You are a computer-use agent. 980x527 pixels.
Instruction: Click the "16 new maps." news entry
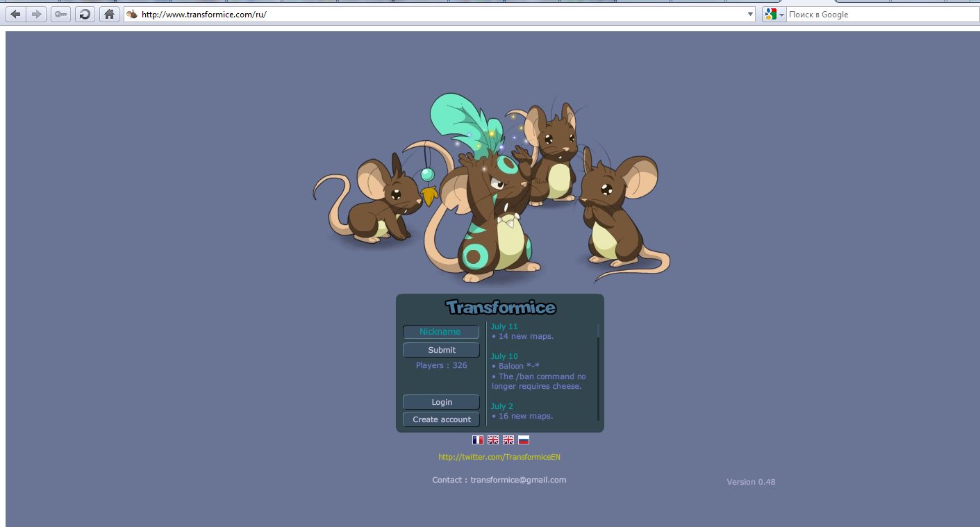click(522, 416)
